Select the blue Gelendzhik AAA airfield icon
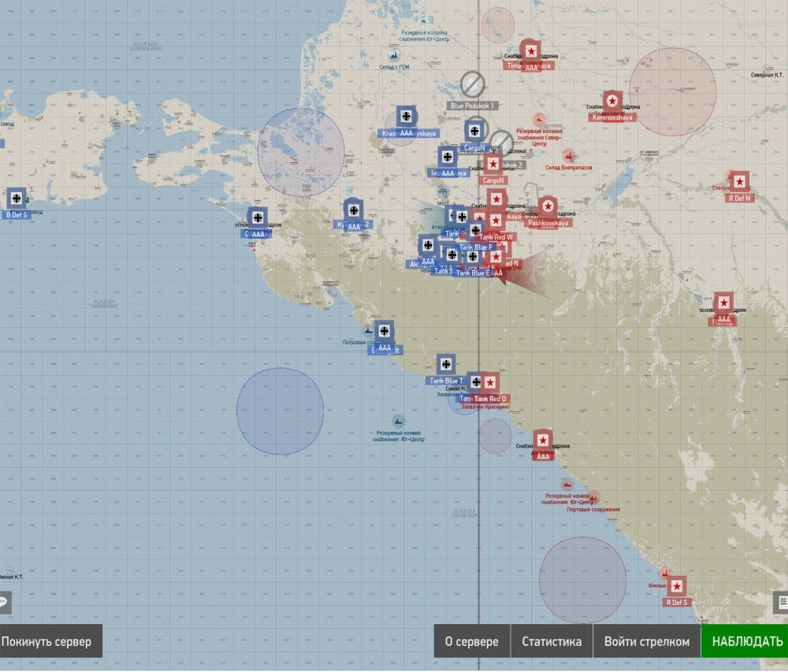Image resolution: width=788 pixels, height=672 pixels. (x=384, y=331)
